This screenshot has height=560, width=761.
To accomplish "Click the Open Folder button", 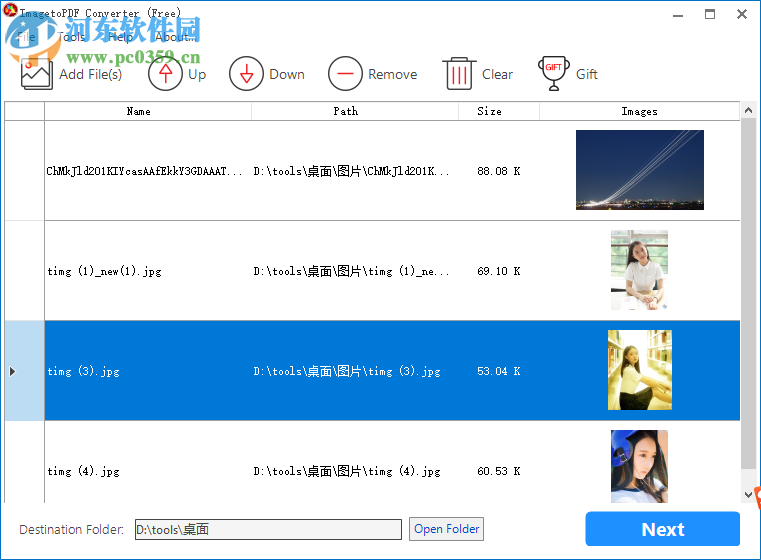I will pyautogui.click(x=447, y=528).
